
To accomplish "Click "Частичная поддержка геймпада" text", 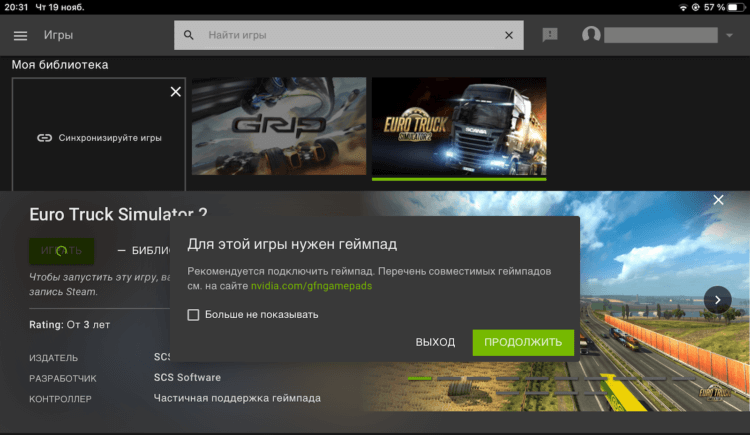I will [x=237, y=398].
